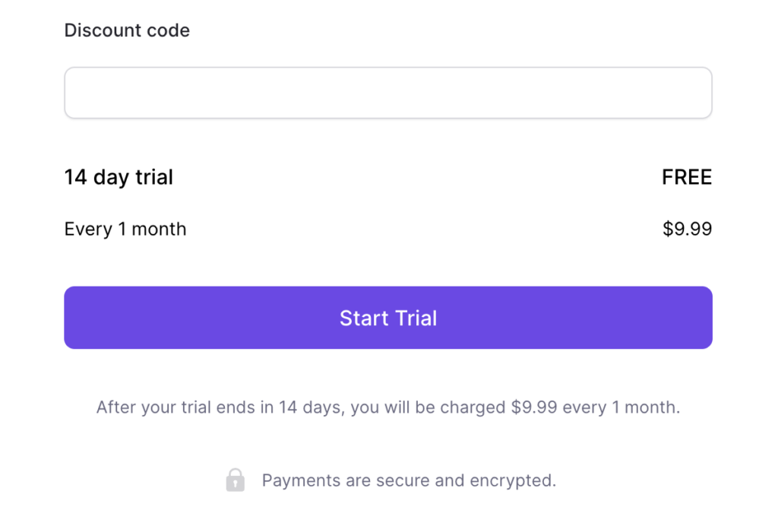The width and height of the screenshot is (778, 532).
Task: Click every 1 month at the disclaimer's end
Action: point(621,407)
